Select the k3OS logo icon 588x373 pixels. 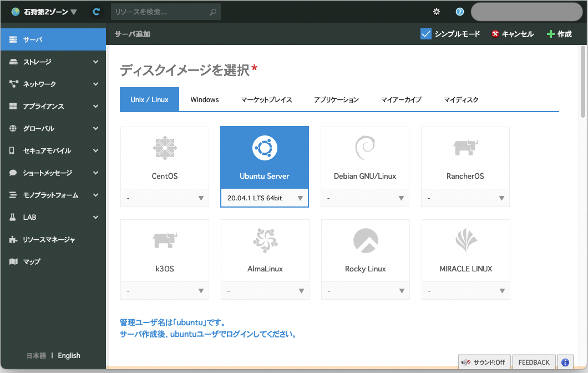165,240
